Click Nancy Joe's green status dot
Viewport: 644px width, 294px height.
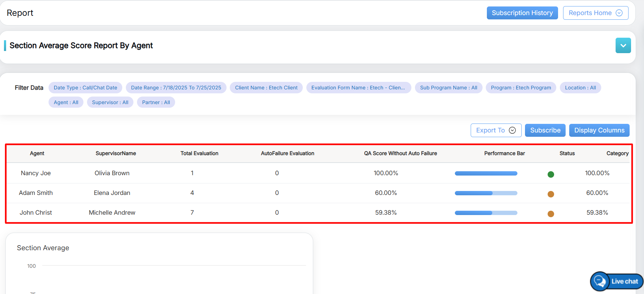(x=551, y=174)
